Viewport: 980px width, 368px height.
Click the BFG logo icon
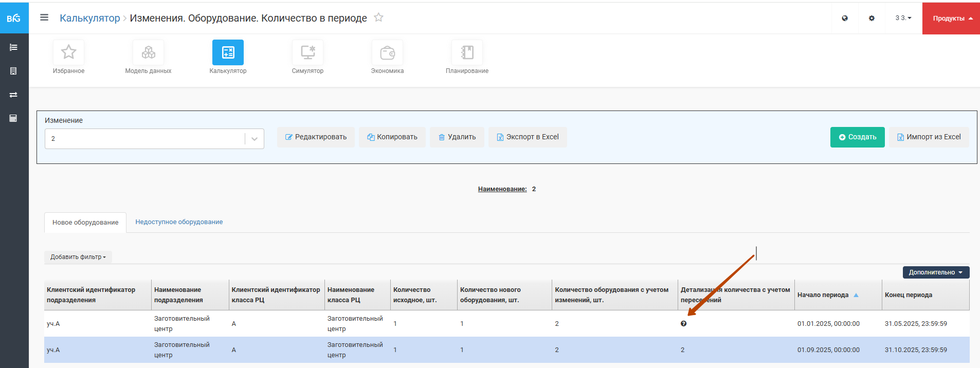click(x=14, y=18)
